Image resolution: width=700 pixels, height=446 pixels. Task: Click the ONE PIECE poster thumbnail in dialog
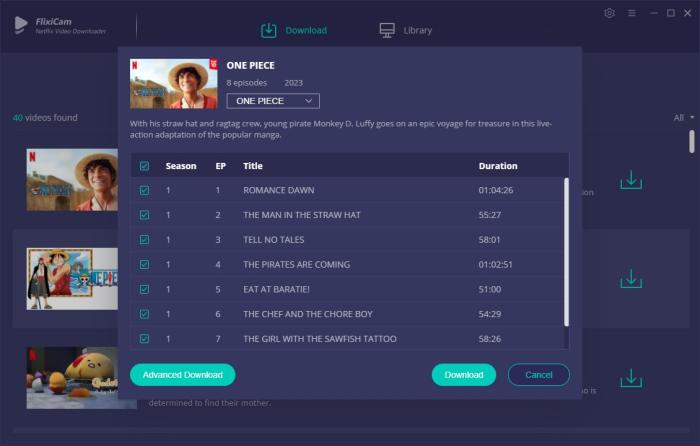(x=174, y=85)
